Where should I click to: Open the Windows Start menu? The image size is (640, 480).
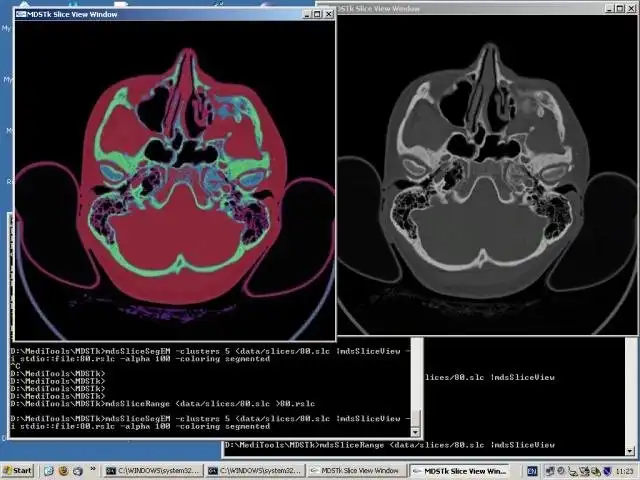[x=17, y=471]
